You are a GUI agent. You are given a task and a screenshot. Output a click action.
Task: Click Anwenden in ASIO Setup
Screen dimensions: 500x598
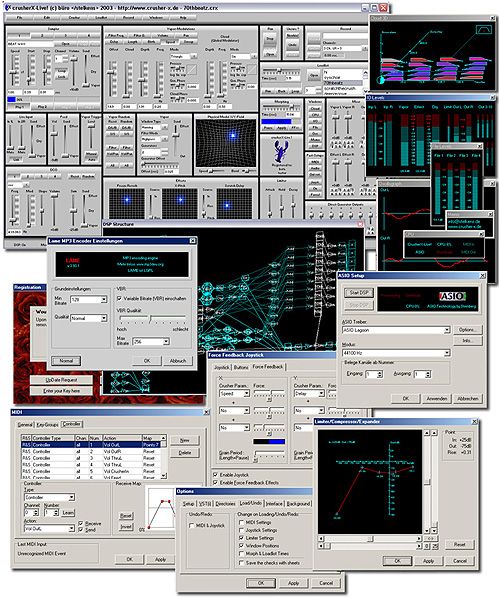(436, 398)
